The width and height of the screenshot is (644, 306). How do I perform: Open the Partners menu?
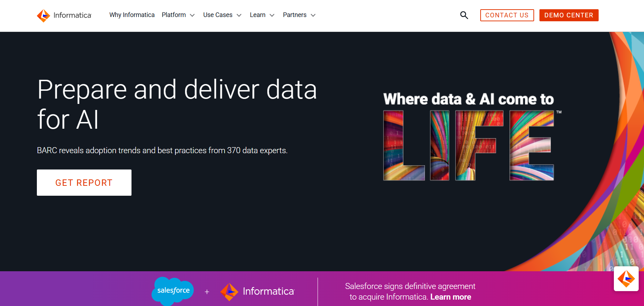(x=295, y=15)
